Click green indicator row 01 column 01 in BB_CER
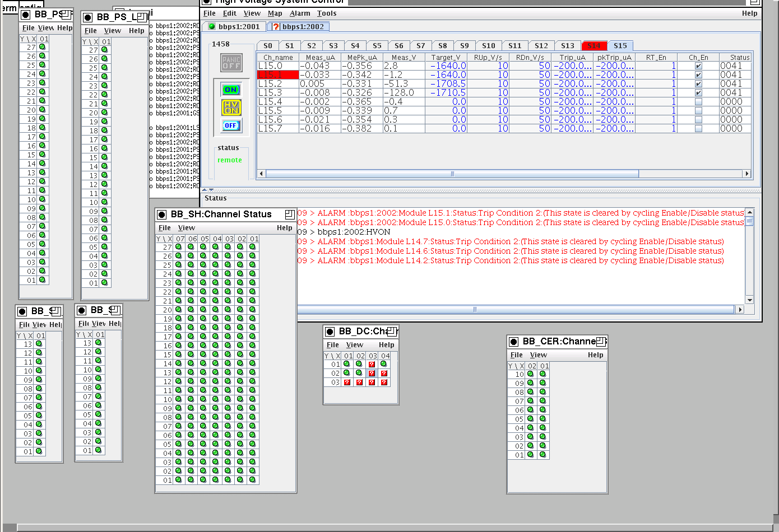The height and width of the screenshot is (532, 779). [x=543, y=455]
